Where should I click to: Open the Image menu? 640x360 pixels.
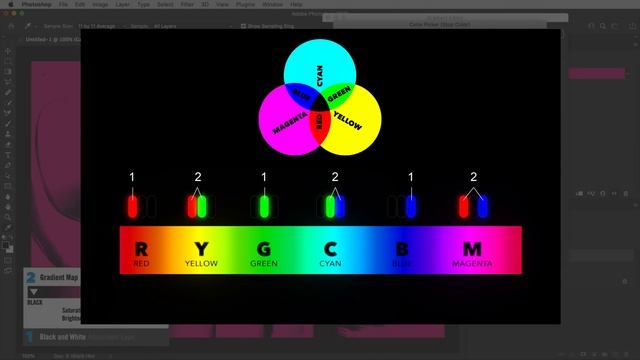coord(100,4)
